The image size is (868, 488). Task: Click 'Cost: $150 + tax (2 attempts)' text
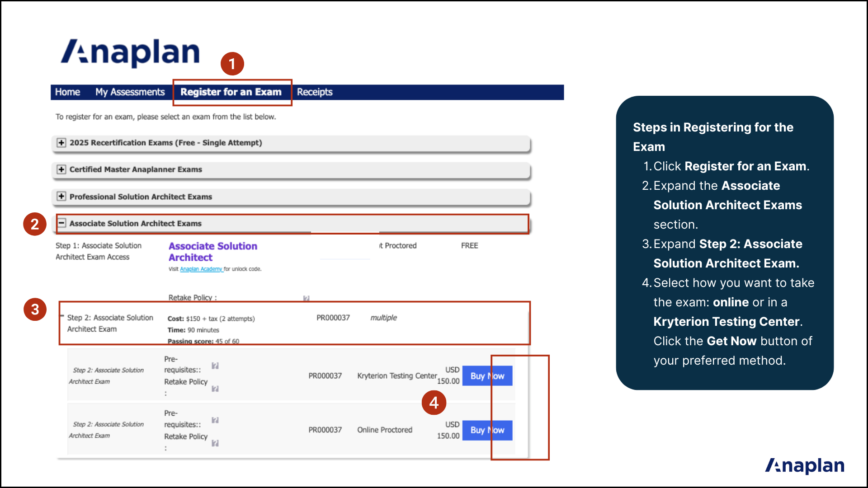tap(211, 319)
